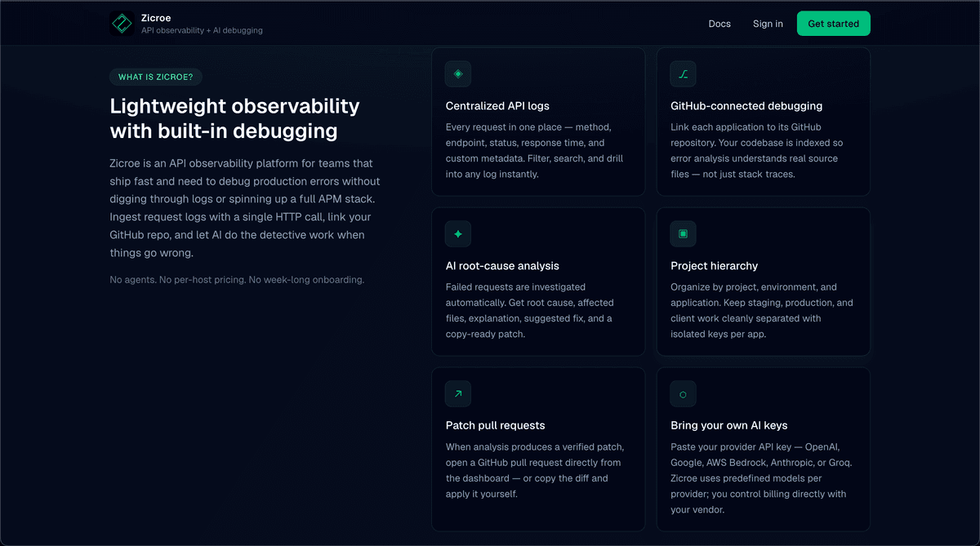
Task: Click the Patch pull requests arrow icon
Action: point(458,393)
